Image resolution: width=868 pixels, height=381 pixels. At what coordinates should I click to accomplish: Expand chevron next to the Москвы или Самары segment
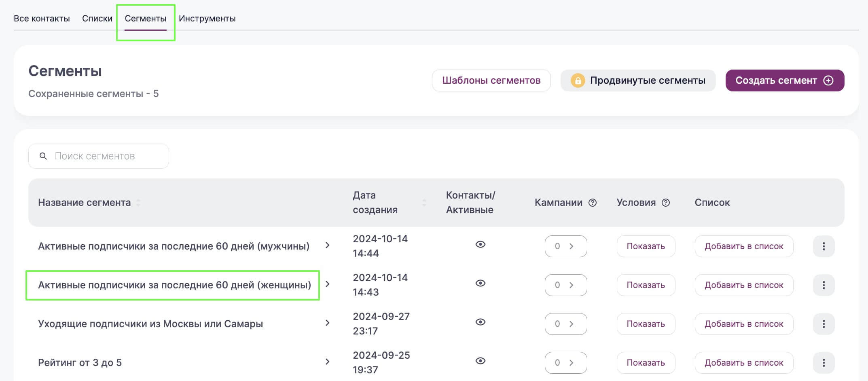pos(328,323)
